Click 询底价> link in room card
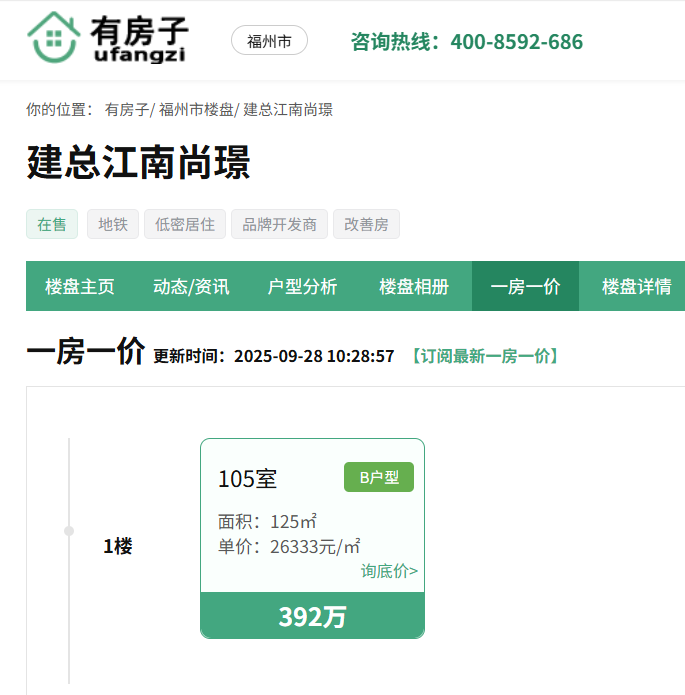This screenshot has height=695, width=685. click(x=389, y=571)
